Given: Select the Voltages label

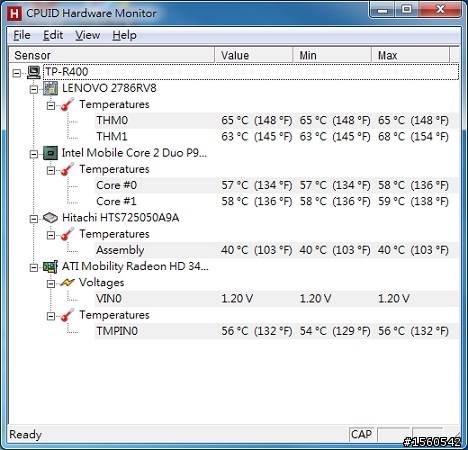Looking at the screenshot, I should 101,283.
